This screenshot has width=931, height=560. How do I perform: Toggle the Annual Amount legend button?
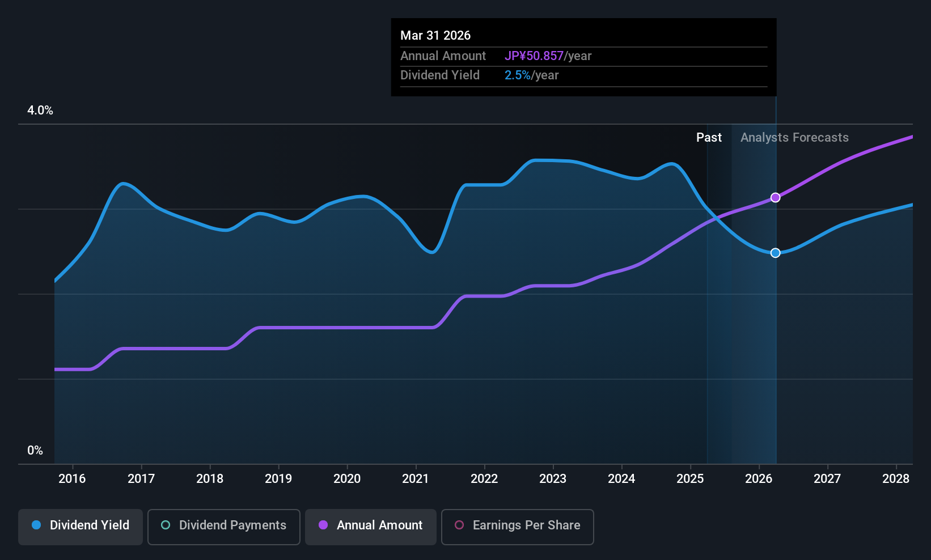click(371, 526)
